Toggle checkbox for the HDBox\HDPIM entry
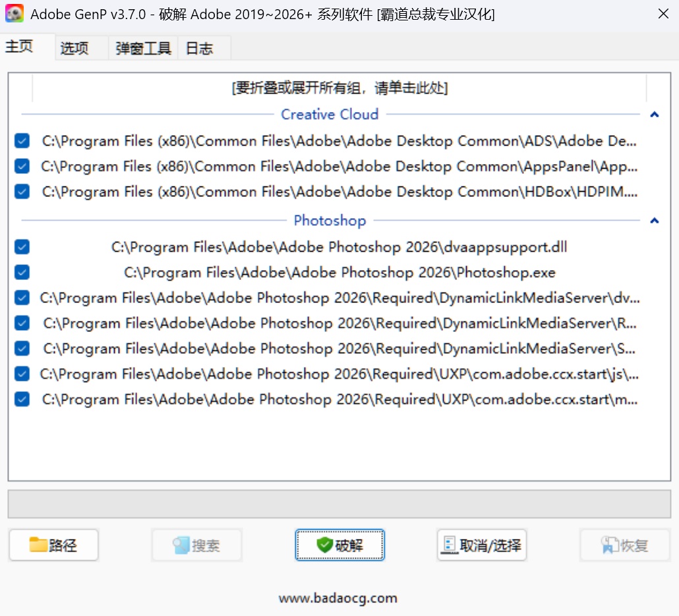679x616 pixels. pos(22,192)
